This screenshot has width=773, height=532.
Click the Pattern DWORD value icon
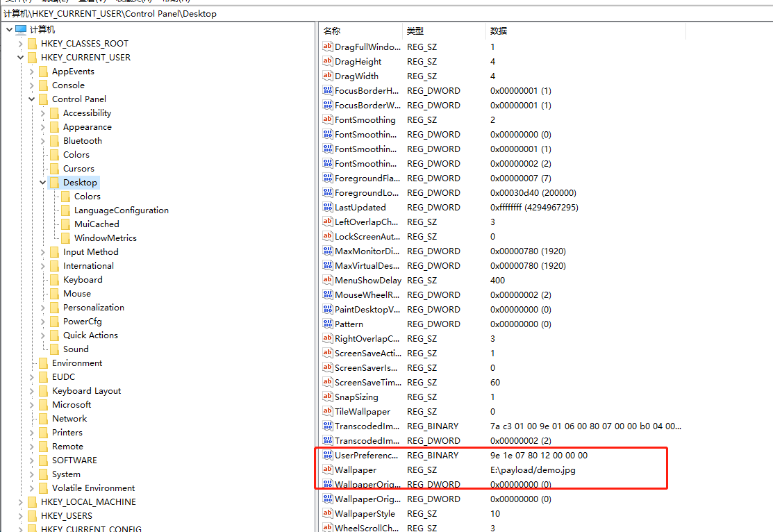click(x=327, y=324)
